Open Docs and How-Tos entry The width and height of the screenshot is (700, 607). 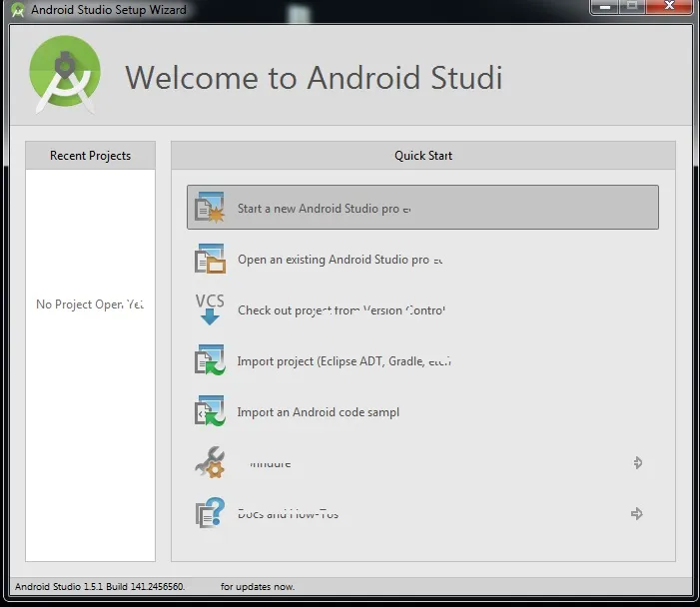(x=422, y=514)
